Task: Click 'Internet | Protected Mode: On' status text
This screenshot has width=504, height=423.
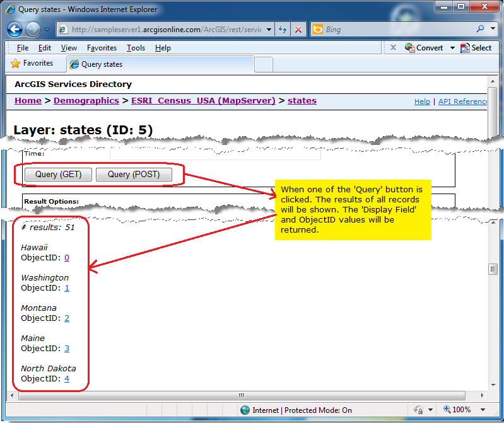Action: pos(302,410)
